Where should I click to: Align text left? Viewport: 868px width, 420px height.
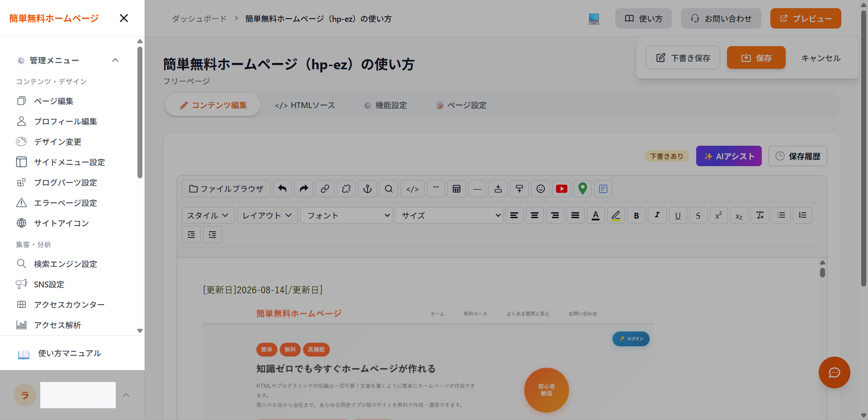[514, 215]
